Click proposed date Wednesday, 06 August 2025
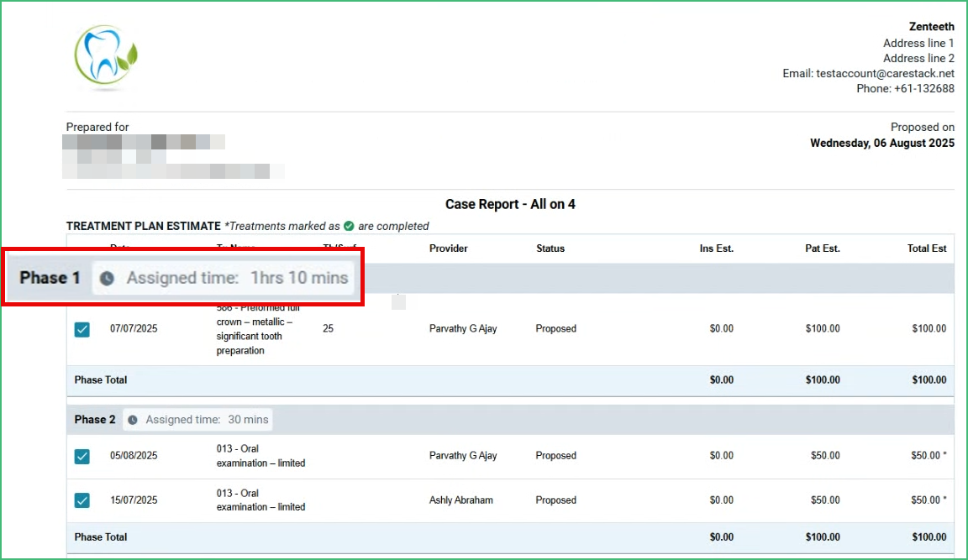Screen dimensions: 968x560 click(882, 143)
